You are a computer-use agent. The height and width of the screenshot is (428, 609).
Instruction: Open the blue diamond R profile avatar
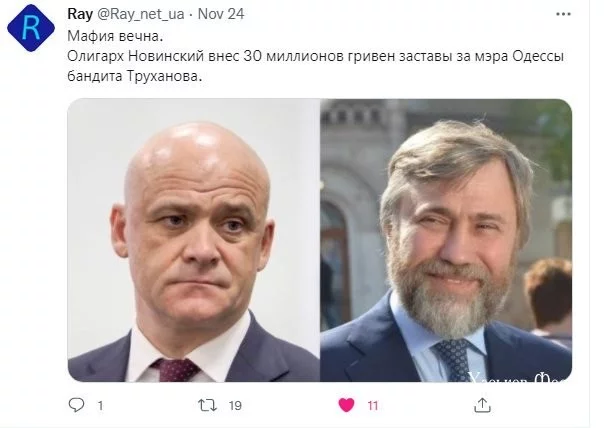click(31, 28)
